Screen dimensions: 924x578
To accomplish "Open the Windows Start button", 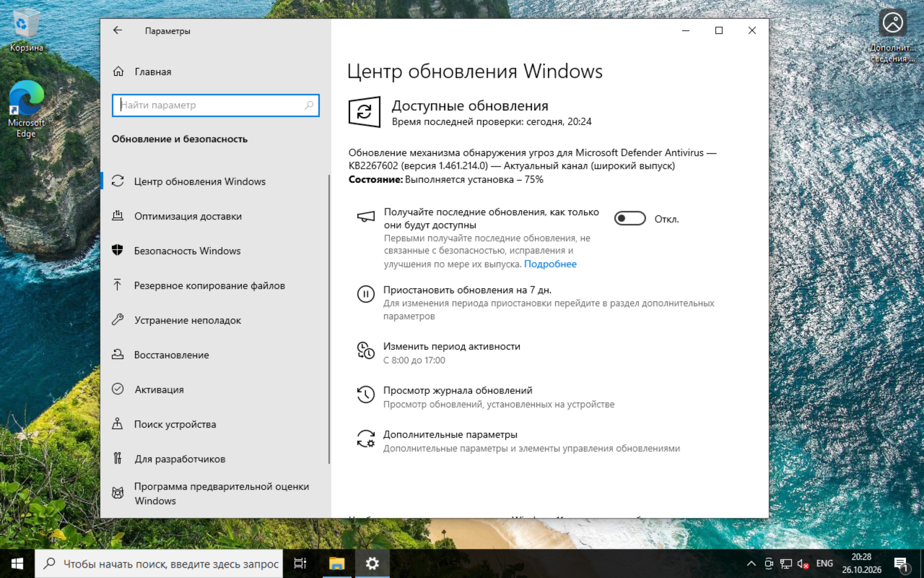I will tap(17, 564).
